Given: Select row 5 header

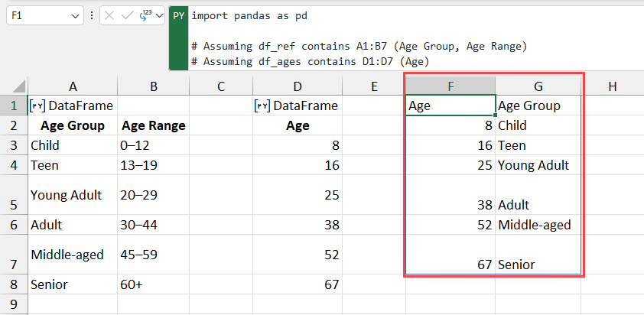Looking at the screenshot, I should (14, 195).
